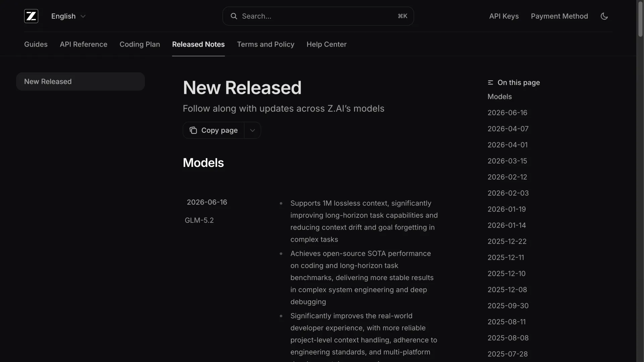Open the Help Center tab
This screenshot has width=644, height=362.
click(x=327, y=44)
